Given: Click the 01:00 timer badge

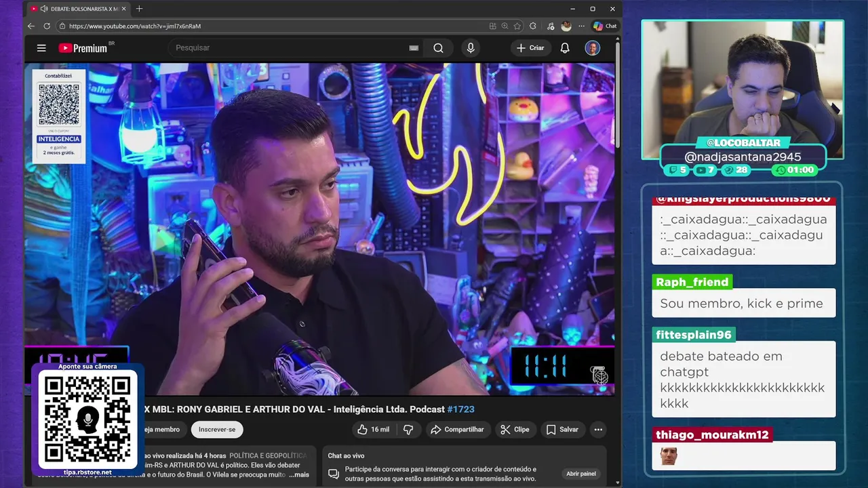Looking at the screenshot, I should coord(795,170).
